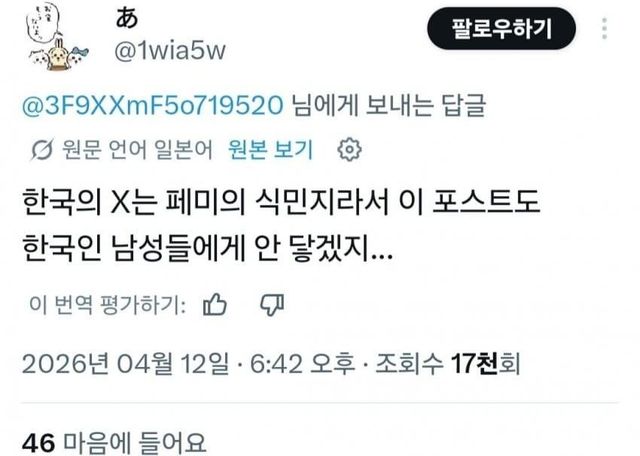Rate the translation with thumbs down
The height and width of the screenshot is (456, 640).
click(272, 305)
